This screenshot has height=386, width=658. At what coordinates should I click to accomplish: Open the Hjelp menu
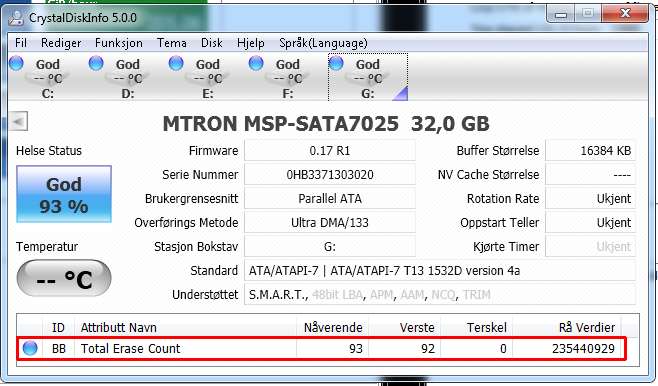coord(251,43)
